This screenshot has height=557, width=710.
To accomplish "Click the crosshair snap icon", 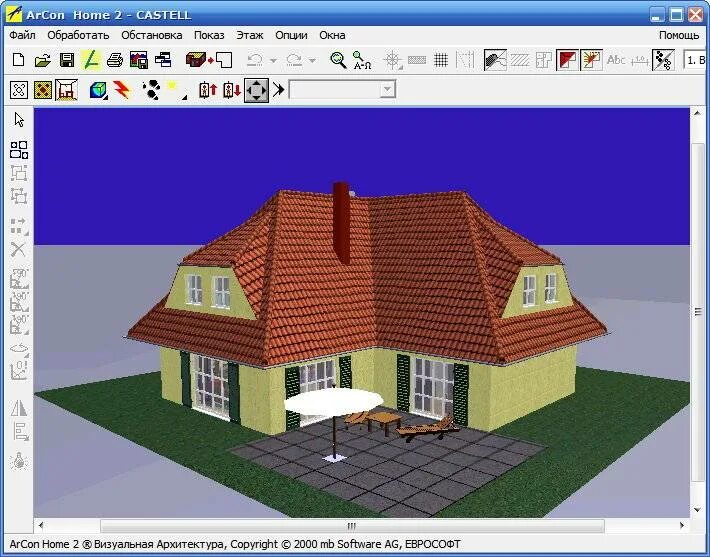I will [393, 60].
